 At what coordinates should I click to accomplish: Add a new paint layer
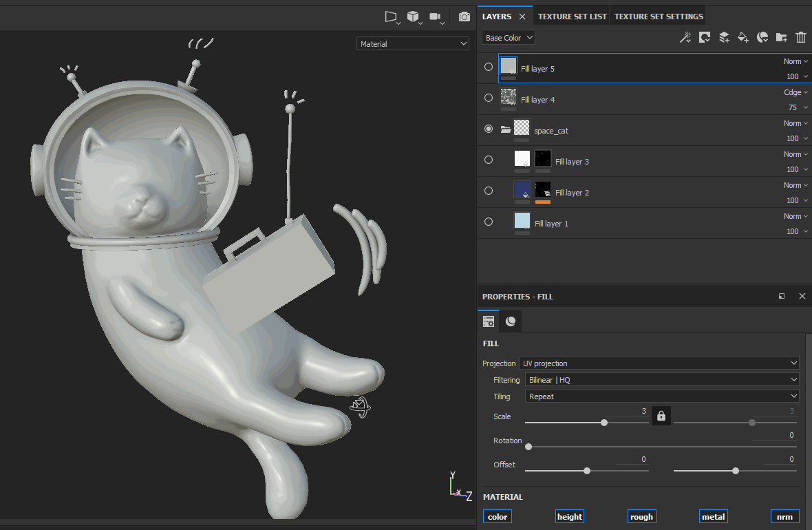click(724, 38)
